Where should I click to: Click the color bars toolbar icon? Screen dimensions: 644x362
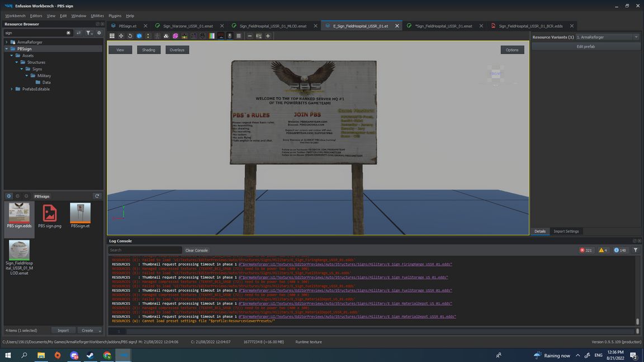[212, 36]
